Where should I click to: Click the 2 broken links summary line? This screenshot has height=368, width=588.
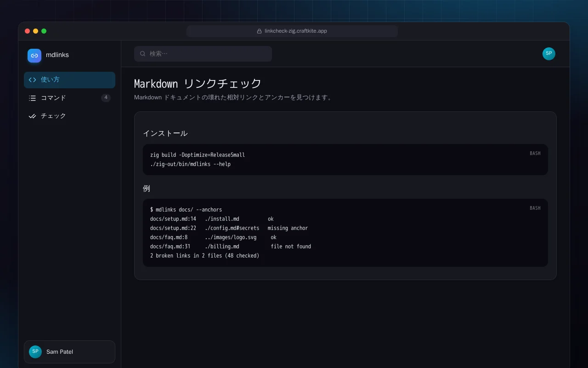pyautogui.click(x=205, y=256)
